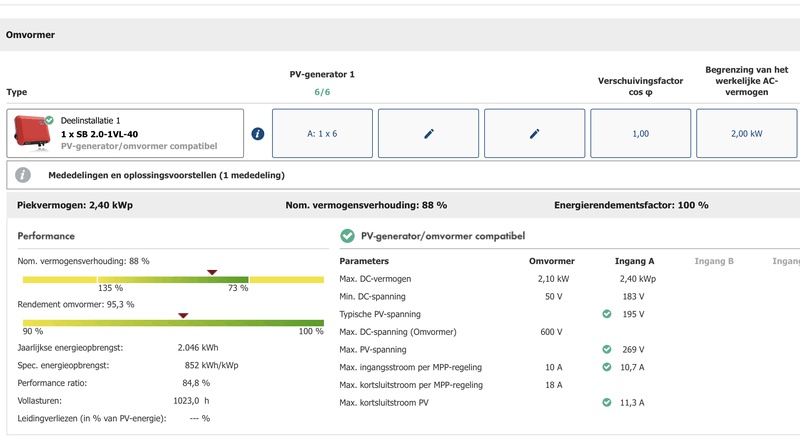Select the Ingang A column header
Image resolution: width=800 pixels, height=441 pixels.
click(x=634, y=261)
